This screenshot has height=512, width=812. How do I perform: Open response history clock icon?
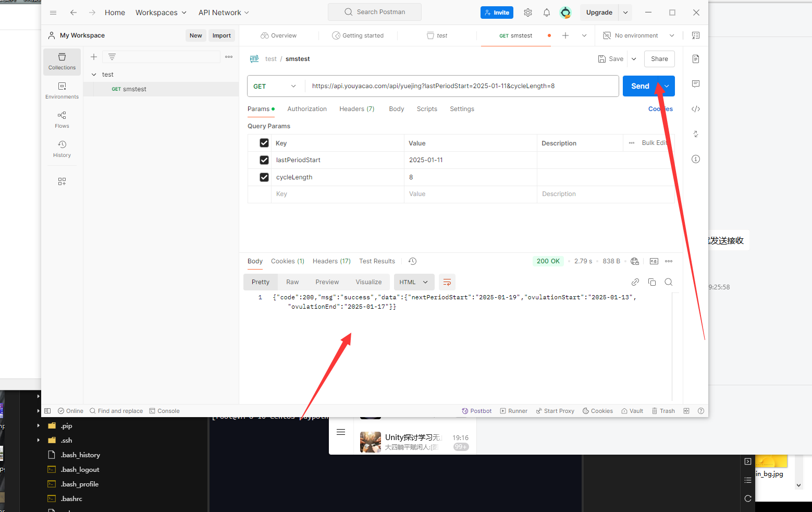(x=412, y=261)
